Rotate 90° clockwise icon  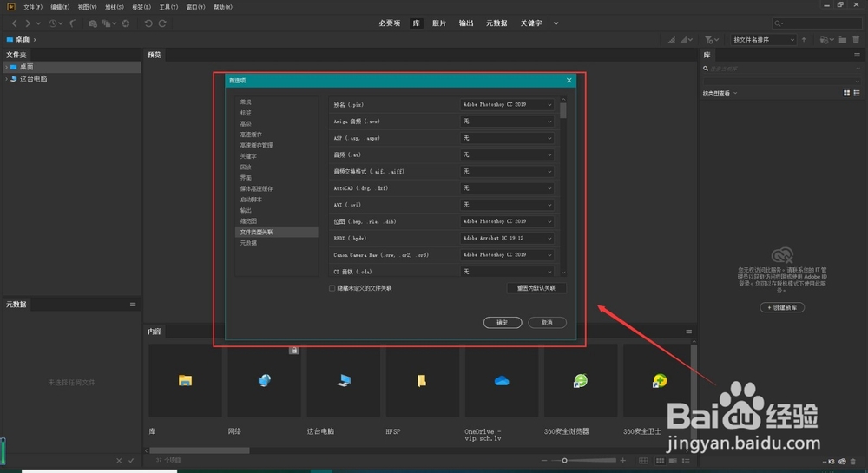coord(162,23)
